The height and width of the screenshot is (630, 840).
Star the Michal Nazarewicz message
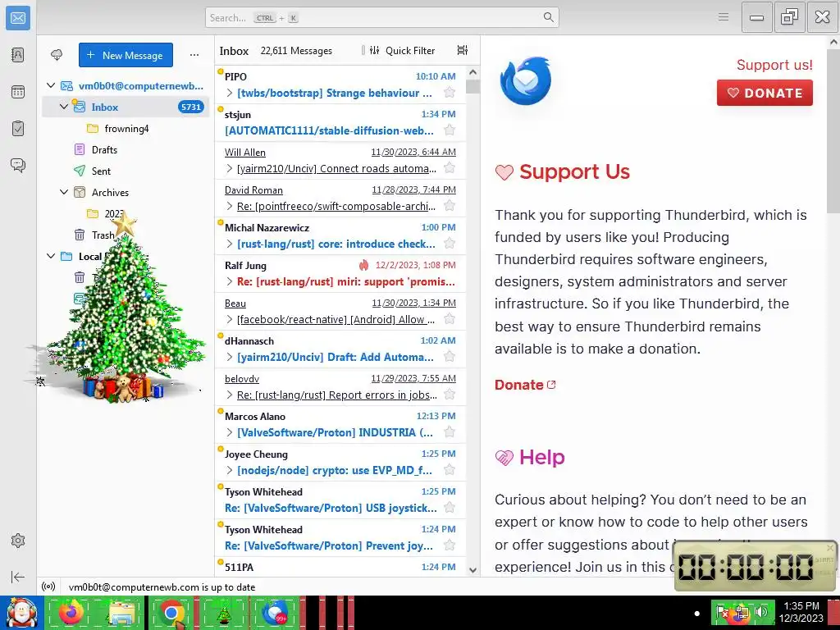click(450, 244)
